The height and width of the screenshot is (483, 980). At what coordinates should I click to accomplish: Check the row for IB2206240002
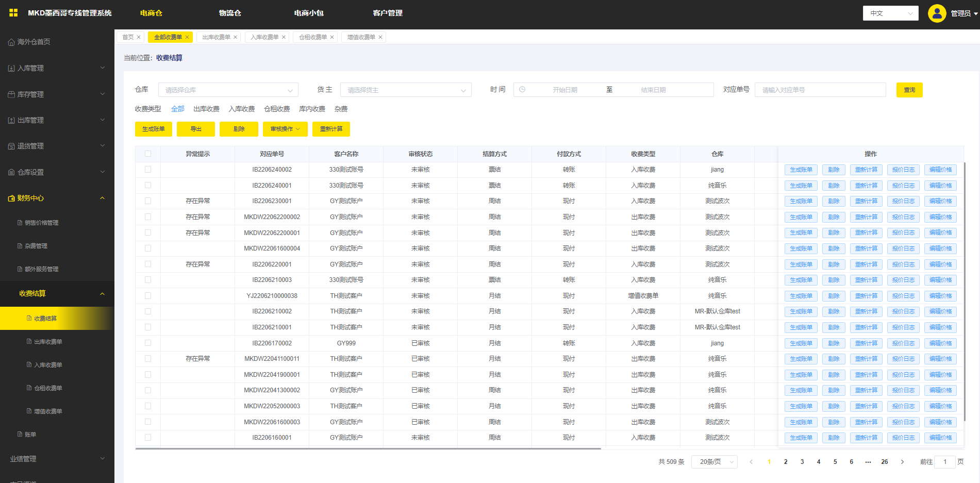tap(148, 170)
